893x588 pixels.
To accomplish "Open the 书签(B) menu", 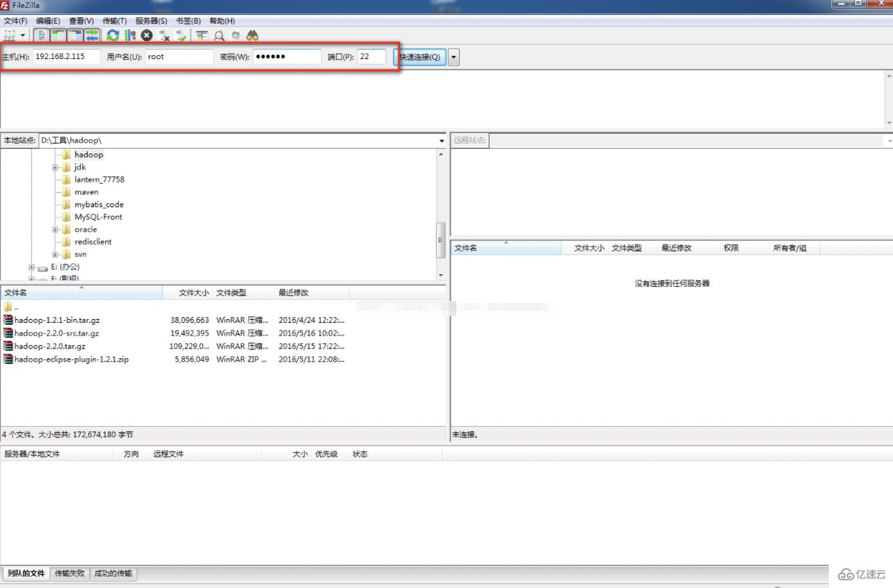I will click(189, 21).
